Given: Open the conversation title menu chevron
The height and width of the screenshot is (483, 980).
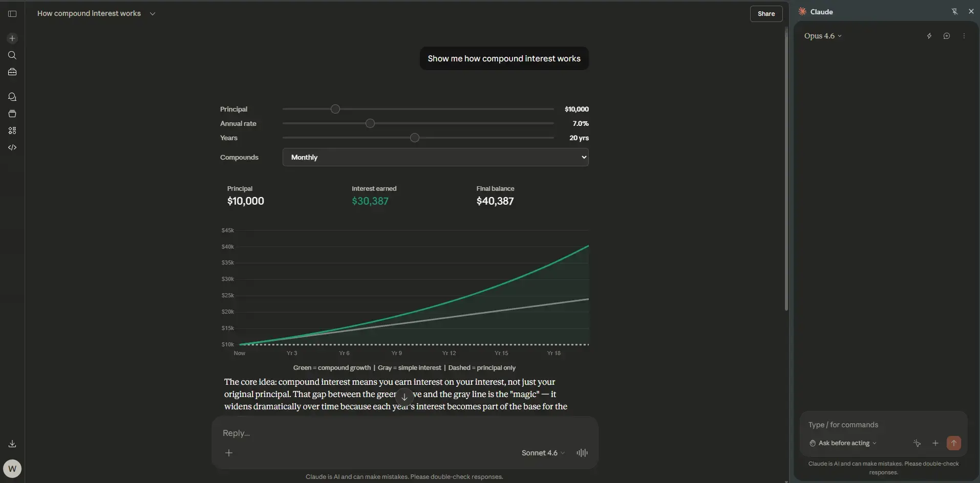Looking at the screenshot, I should point(153,14).
